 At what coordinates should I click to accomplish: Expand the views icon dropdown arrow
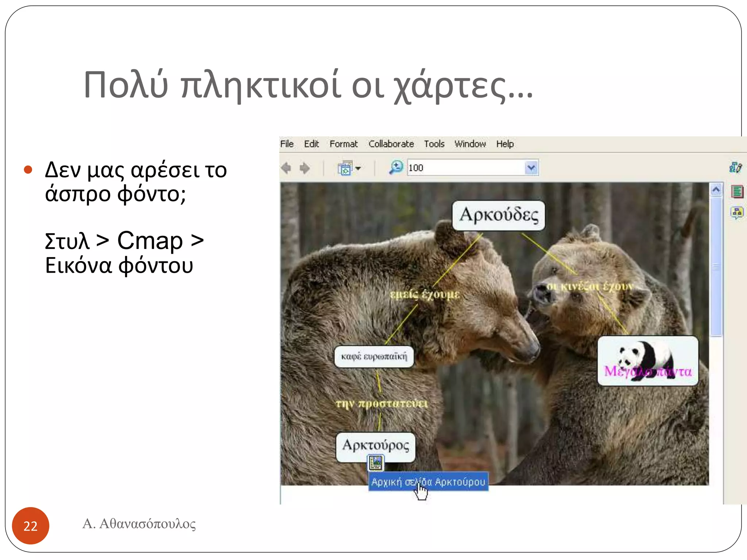(x=358, y=168)
